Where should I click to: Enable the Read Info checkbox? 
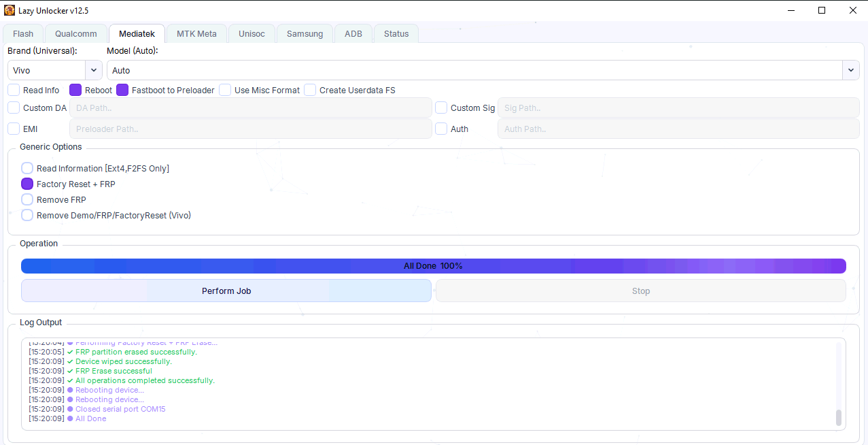[x=14, y=90]
